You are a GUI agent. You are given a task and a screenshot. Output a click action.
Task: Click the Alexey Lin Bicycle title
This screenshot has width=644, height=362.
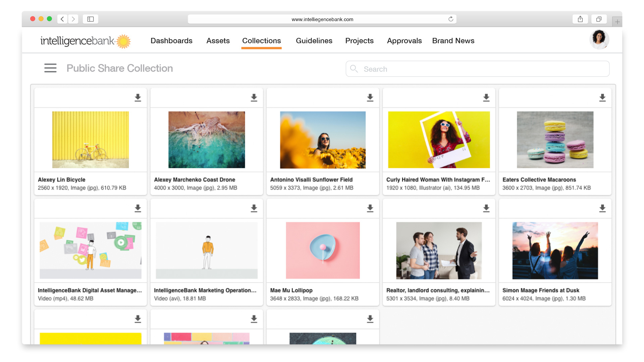click(x=62, y=180)
